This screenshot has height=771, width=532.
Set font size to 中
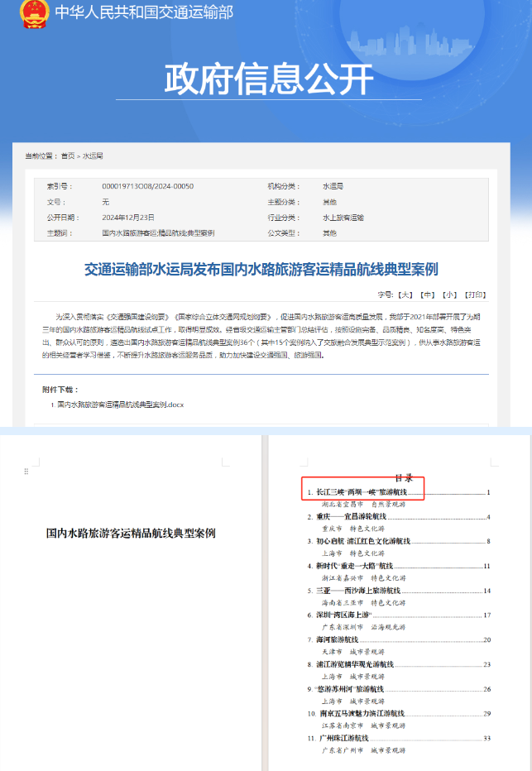pyautogui.click(x=427, y=294)
